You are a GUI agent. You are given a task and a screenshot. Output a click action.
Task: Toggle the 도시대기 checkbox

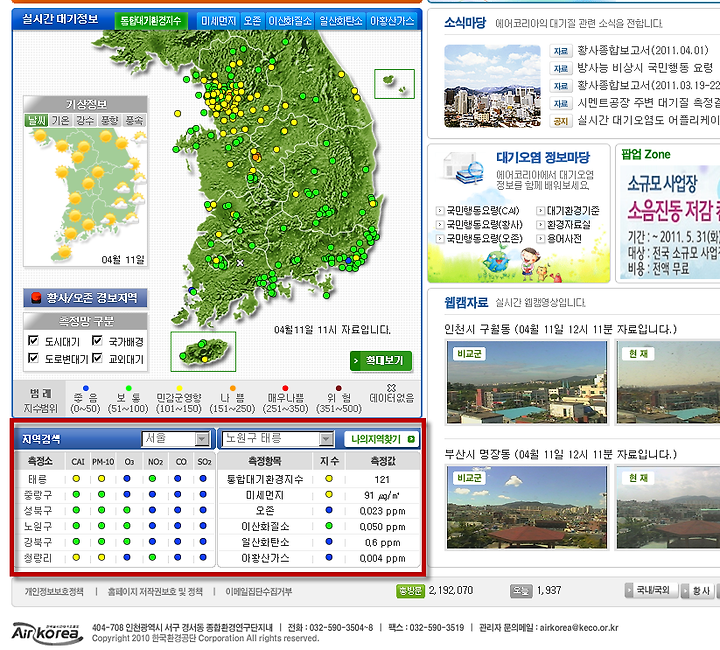click(x=33, y=341)
